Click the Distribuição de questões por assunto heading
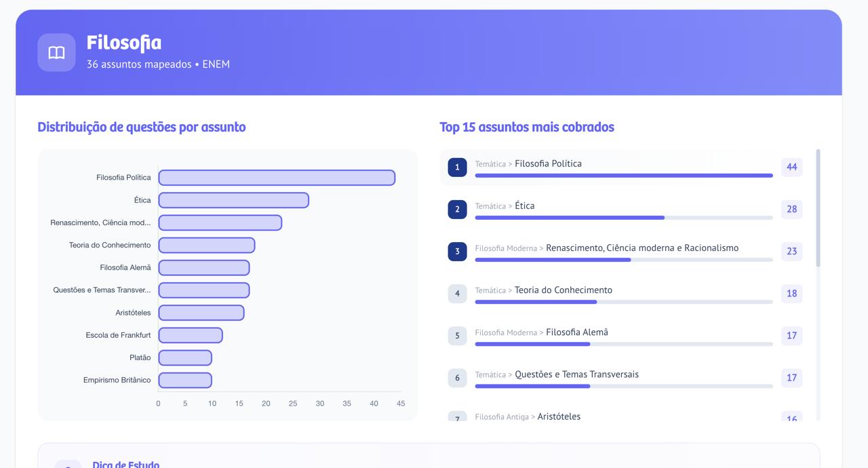This screenshot has height=468, width=868. 142,128
